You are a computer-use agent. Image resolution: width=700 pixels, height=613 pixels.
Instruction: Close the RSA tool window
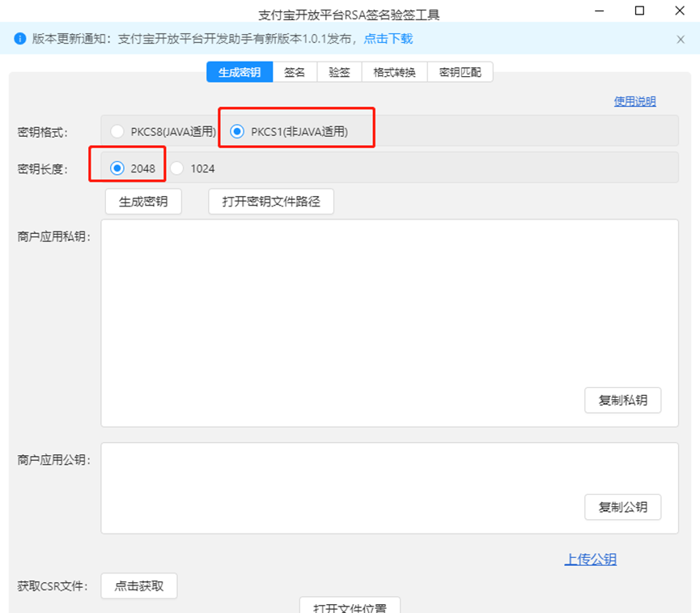pos(680,11)
